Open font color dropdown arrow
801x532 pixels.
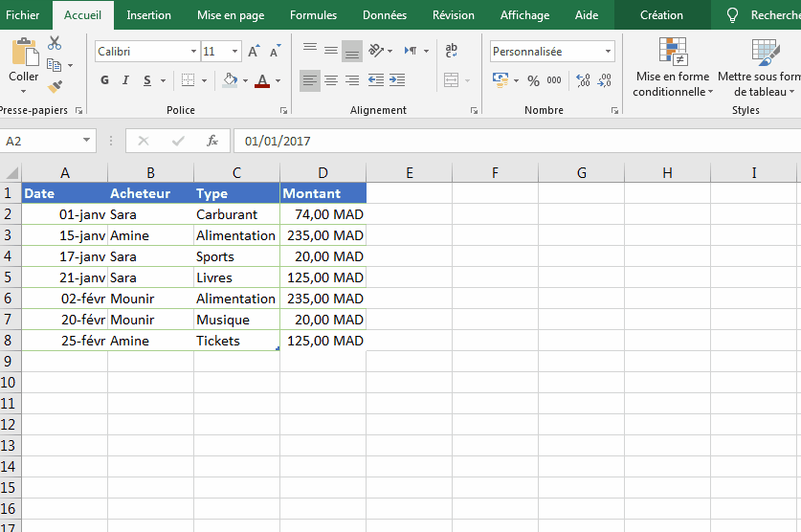278,80
